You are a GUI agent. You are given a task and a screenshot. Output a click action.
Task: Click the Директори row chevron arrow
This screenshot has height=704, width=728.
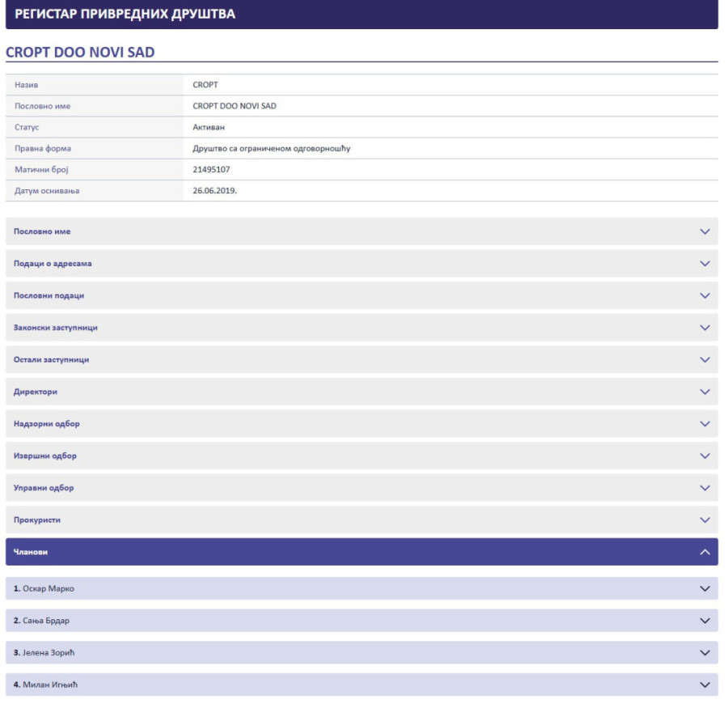[x=705, y=392]
